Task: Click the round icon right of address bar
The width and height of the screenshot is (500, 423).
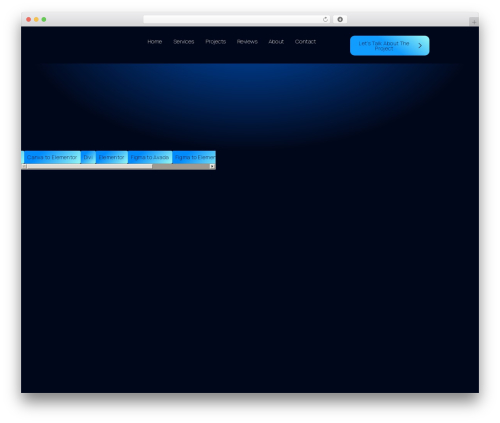Action: [x=340, y=19]
